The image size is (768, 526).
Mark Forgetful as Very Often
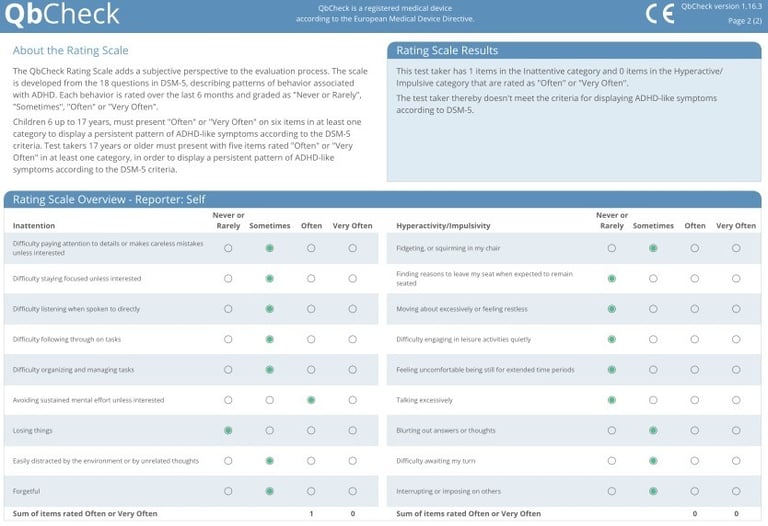[352, 491]
